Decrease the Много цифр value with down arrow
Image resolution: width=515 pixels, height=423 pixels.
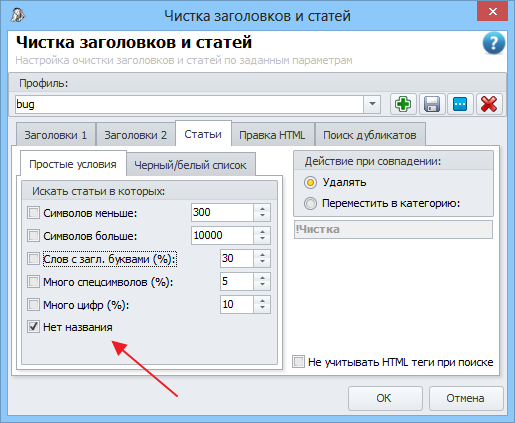262,308
